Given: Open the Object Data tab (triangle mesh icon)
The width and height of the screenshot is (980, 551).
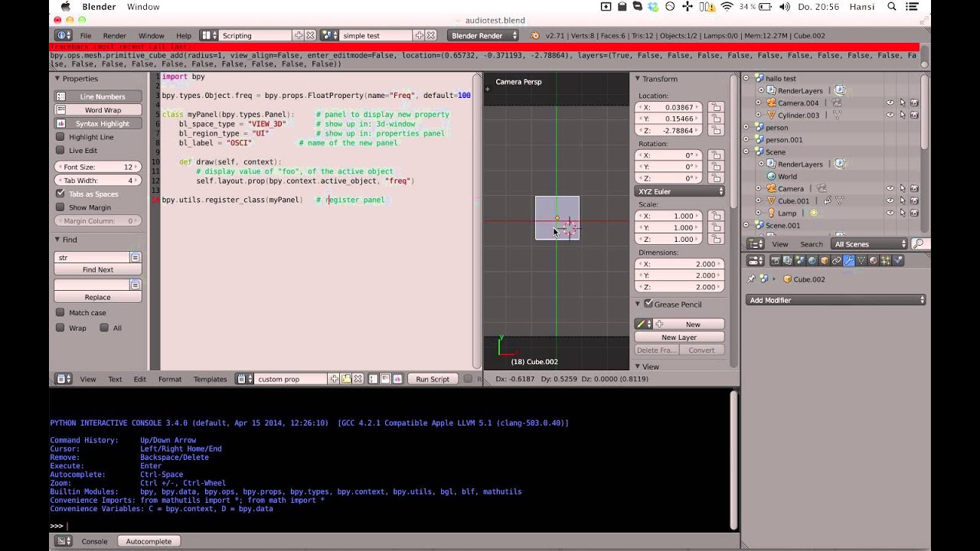Looking at the screenshot, I should click(861, 260).
